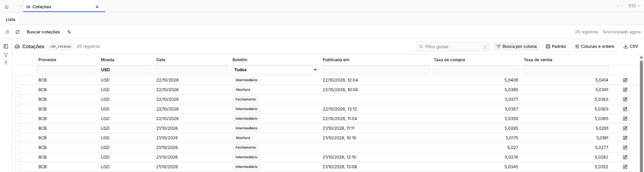This screenshot has width=644, height=172.
Task: Click the Abertura badge in row 22/10/2026, 10:06
Action: click(x=243, y=89)
